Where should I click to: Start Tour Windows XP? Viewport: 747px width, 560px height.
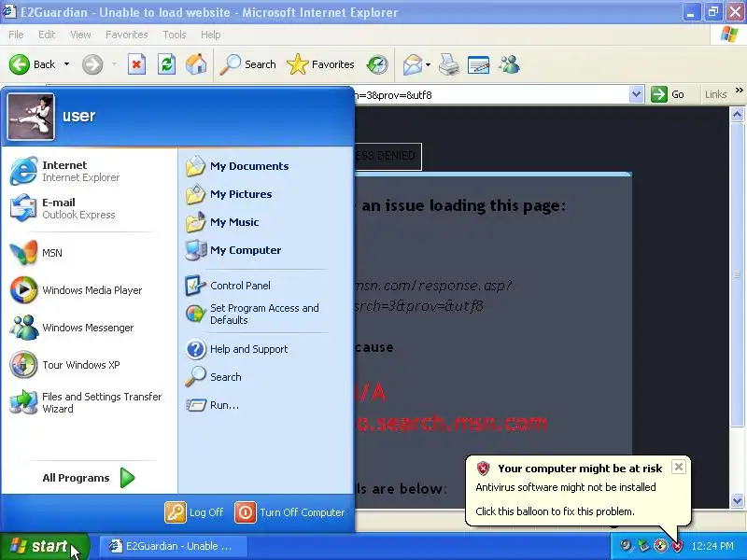coord(89,365)
